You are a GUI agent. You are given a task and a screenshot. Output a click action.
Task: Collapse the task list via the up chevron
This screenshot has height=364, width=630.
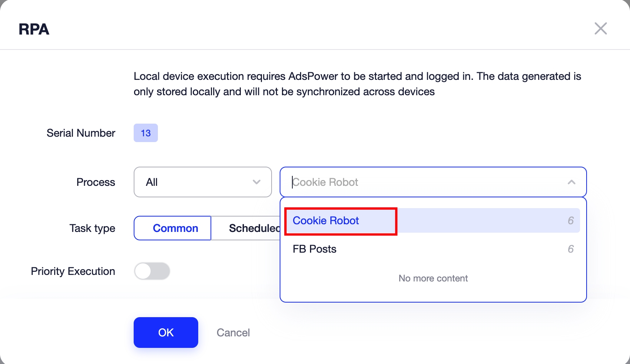[x=572, y=182]
